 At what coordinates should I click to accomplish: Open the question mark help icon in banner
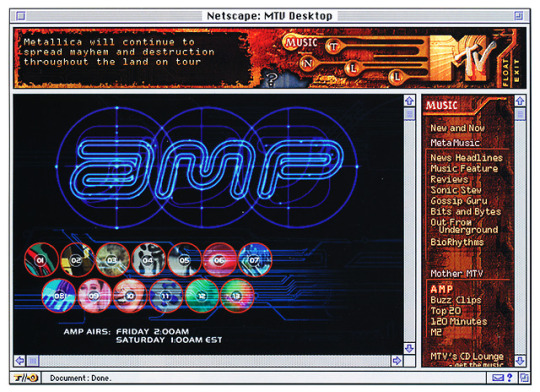pos(272,79)
